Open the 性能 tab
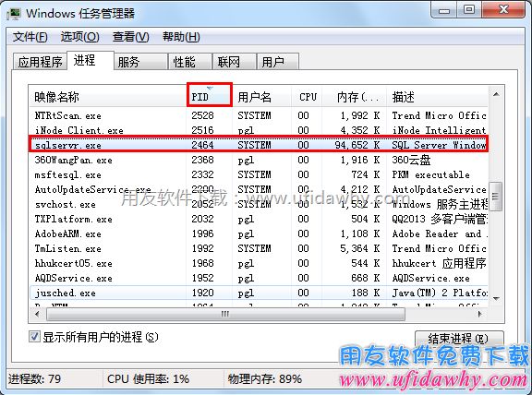 [x=190, y=62]
